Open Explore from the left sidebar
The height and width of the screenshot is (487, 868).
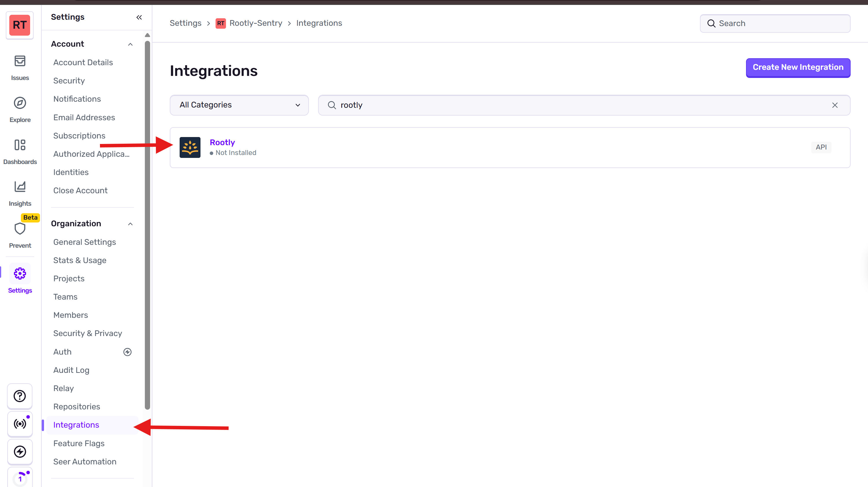(x=19, y=109)
